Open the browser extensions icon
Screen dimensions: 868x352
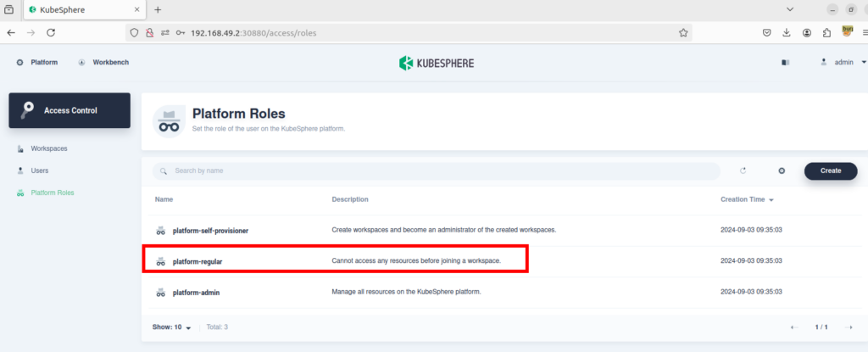point(826,33)
